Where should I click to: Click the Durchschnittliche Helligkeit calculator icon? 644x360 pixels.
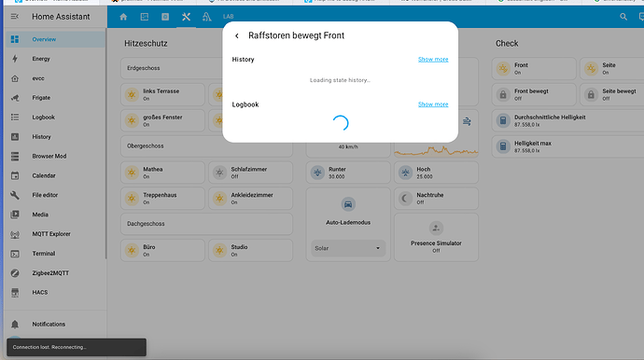(503, 120)
